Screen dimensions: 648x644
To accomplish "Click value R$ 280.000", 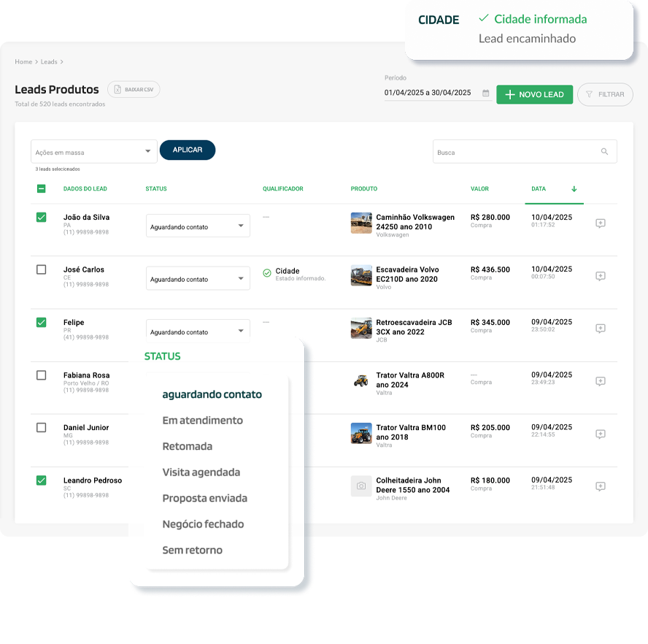I will pyautogui.click(x=490, y=217).
